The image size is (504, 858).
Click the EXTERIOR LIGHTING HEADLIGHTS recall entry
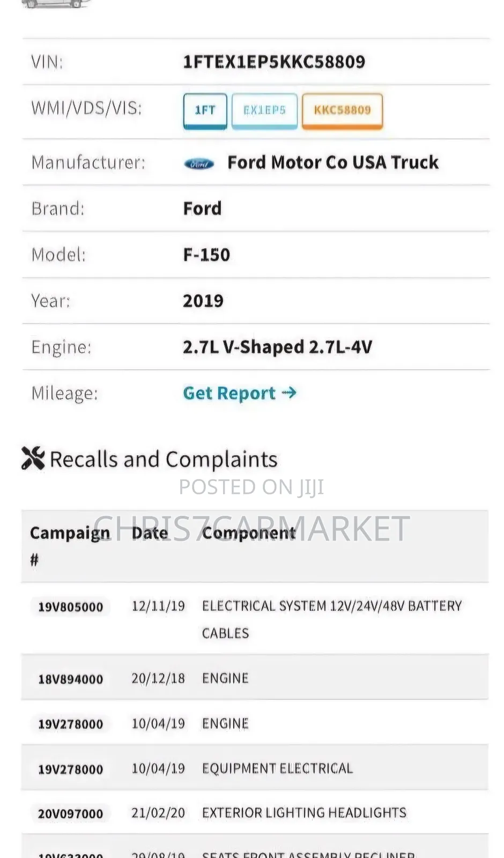[304, 812]
